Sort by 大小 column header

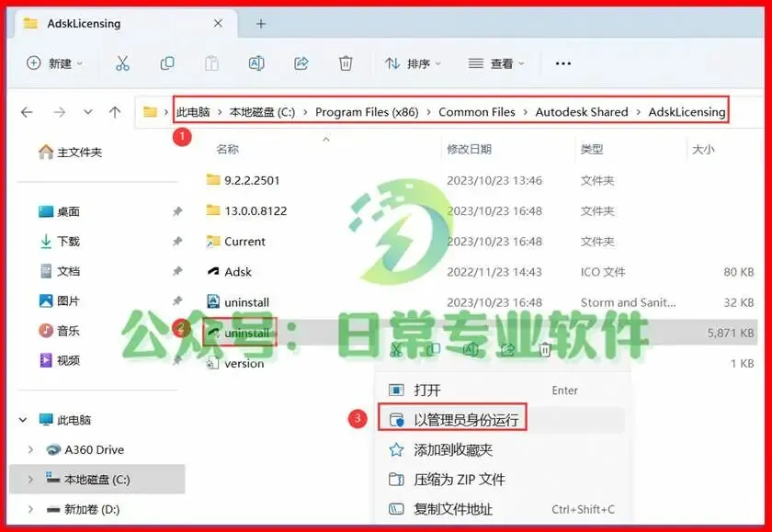point(703,149)
